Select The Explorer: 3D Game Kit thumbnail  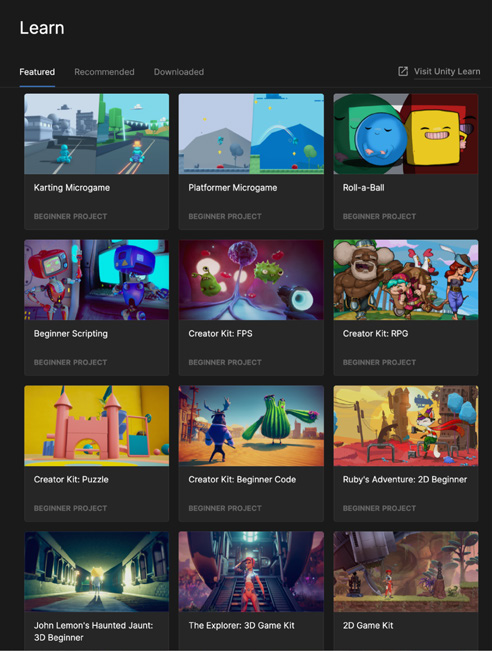(251, 572)
